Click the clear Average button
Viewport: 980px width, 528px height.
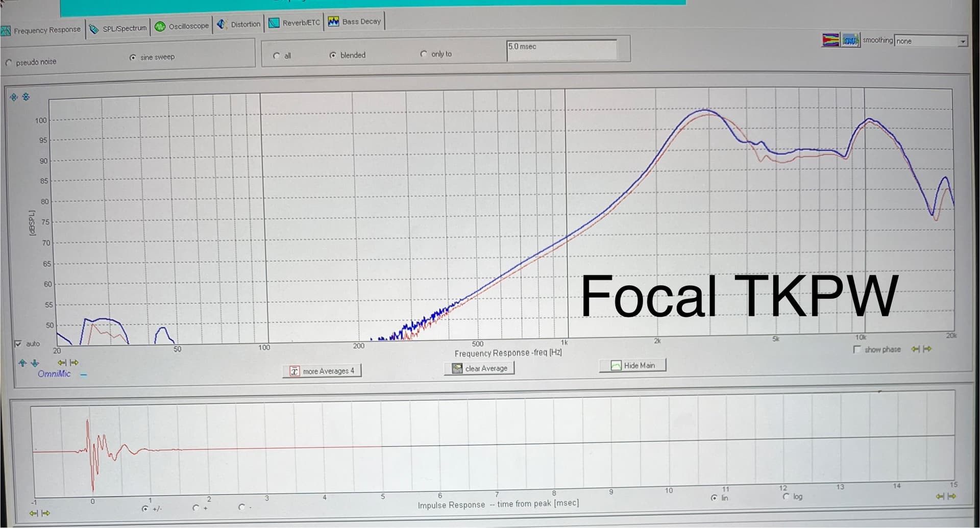pos(480,368)
